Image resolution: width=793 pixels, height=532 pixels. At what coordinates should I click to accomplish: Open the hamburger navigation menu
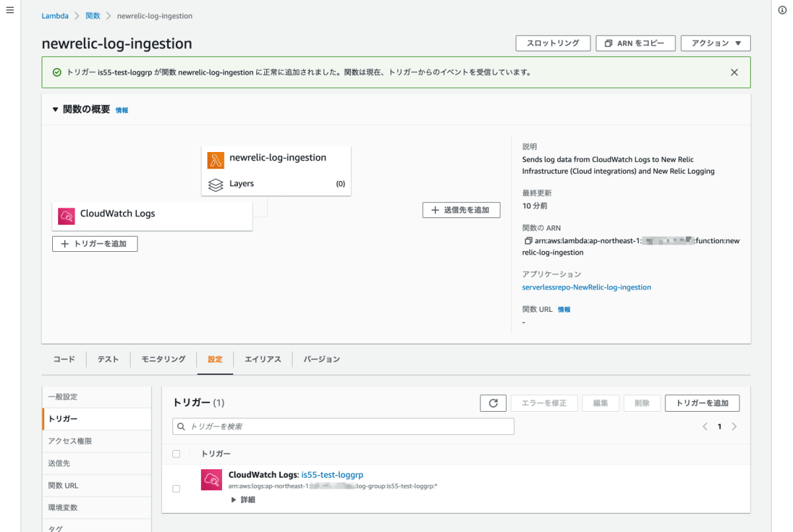(x=10, y=11)
